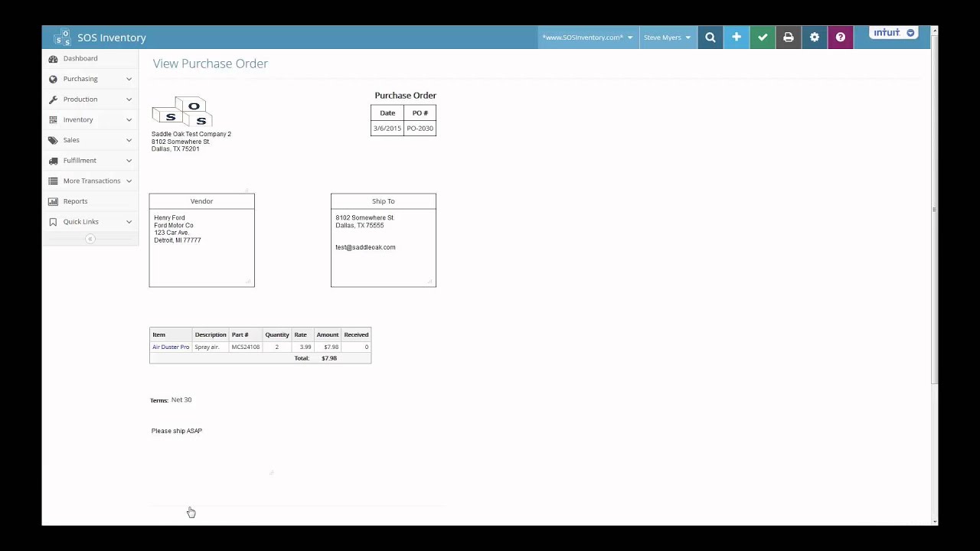Click the View Purchase Order heading
The image size is (980, 551).
(x=211, y=64)
